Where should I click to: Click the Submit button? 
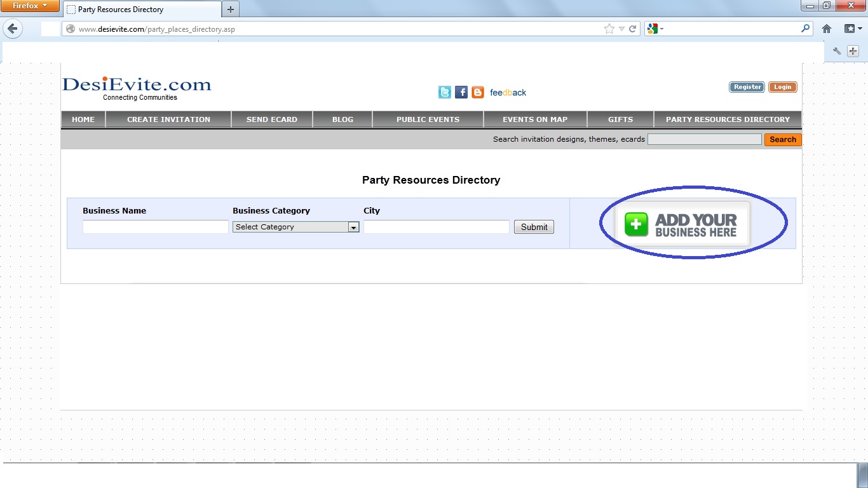click(534, 227)
